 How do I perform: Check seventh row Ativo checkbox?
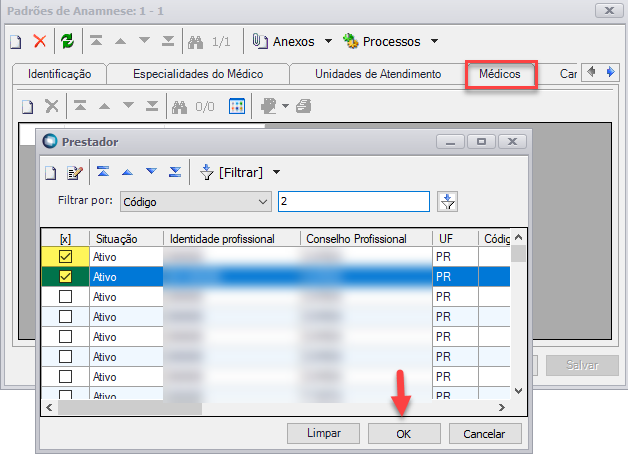click(65, 377)
